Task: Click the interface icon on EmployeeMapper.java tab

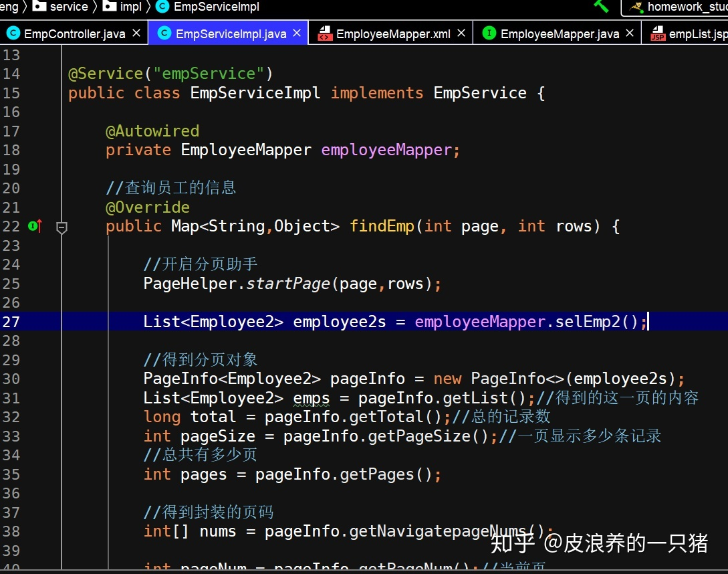Action: (489, 33)
